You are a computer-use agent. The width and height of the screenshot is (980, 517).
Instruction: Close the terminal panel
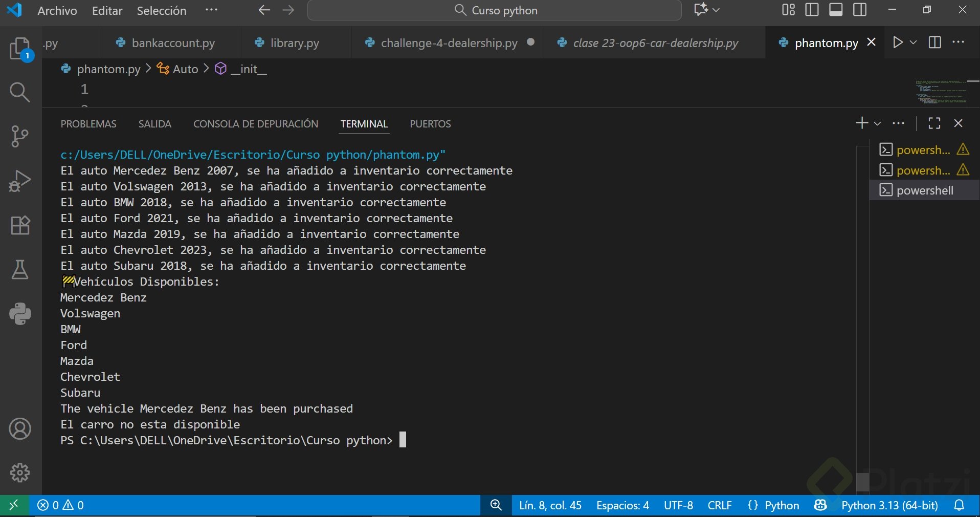959,123
